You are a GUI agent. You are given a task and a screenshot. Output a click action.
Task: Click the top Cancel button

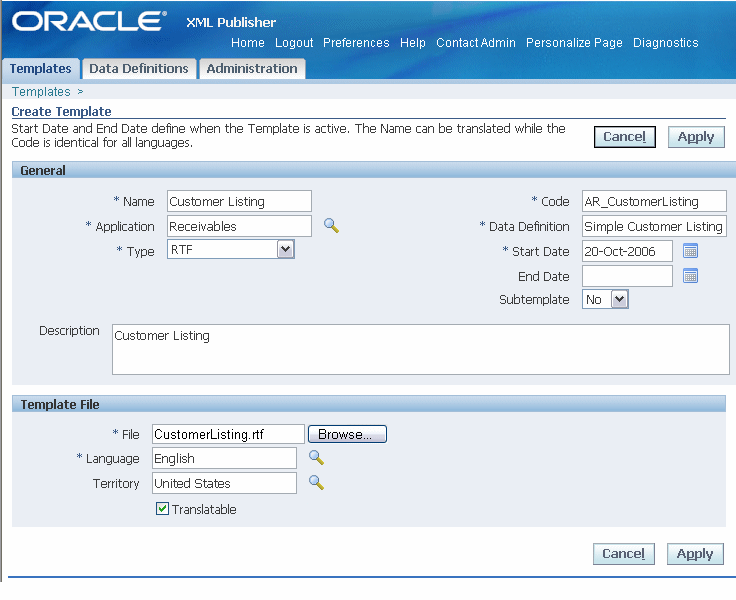click(x=625, y=137)
